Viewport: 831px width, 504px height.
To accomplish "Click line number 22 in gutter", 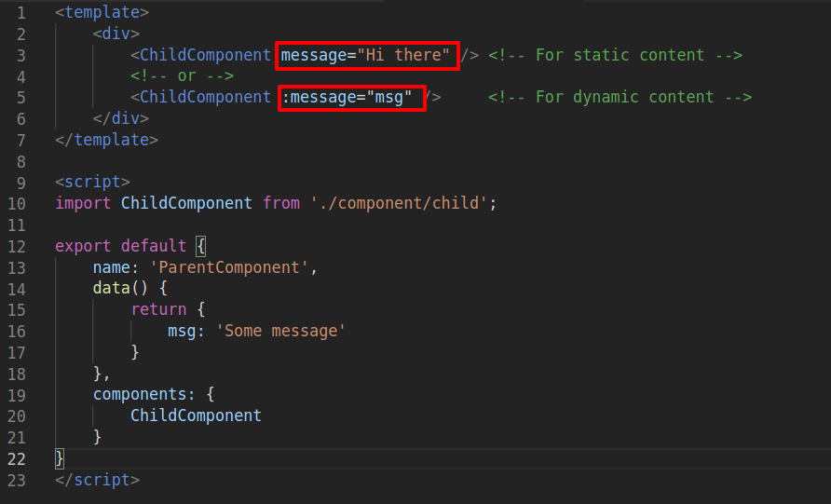I will (17, 459).
